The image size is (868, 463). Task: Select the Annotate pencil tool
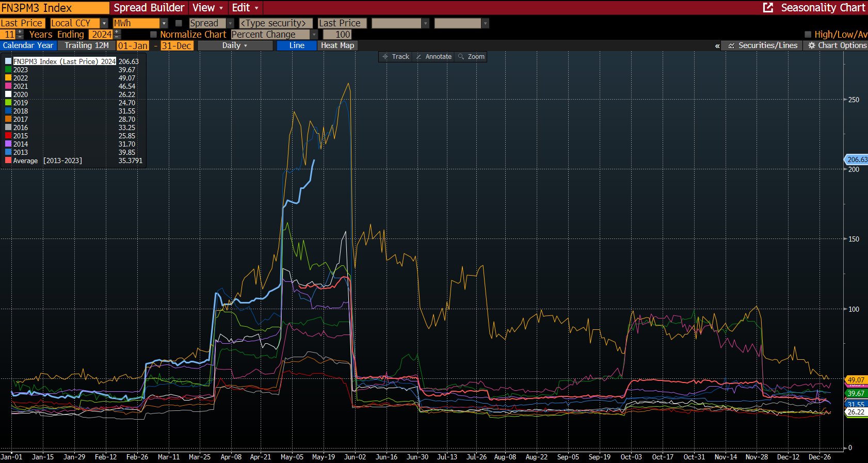coord(433,57)
